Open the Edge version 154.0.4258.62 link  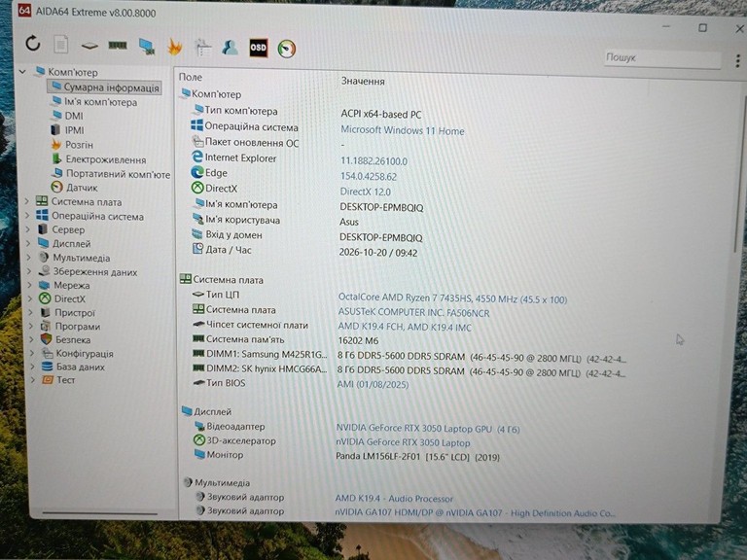369,177
